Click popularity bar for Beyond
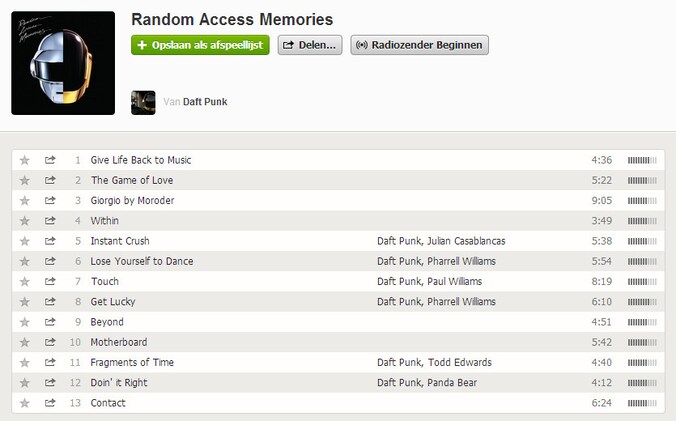This screenshot has height=421, width=676. [x=642, y=322]
